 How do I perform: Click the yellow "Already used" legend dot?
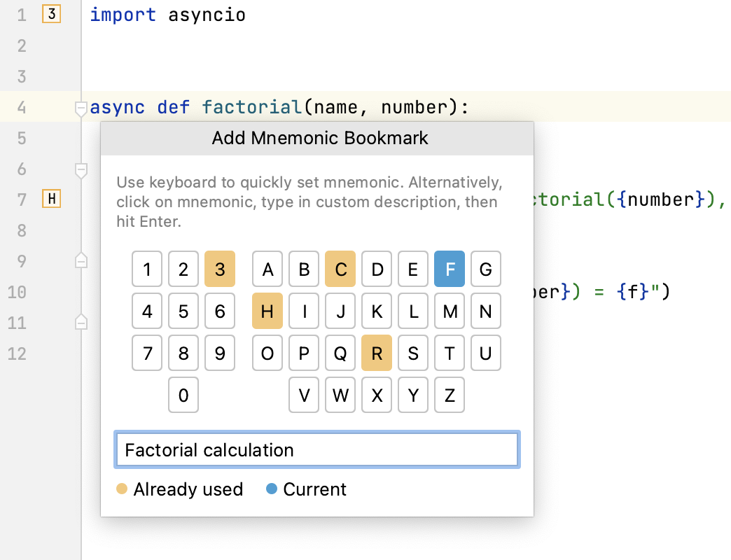click(x=120, y=489)
